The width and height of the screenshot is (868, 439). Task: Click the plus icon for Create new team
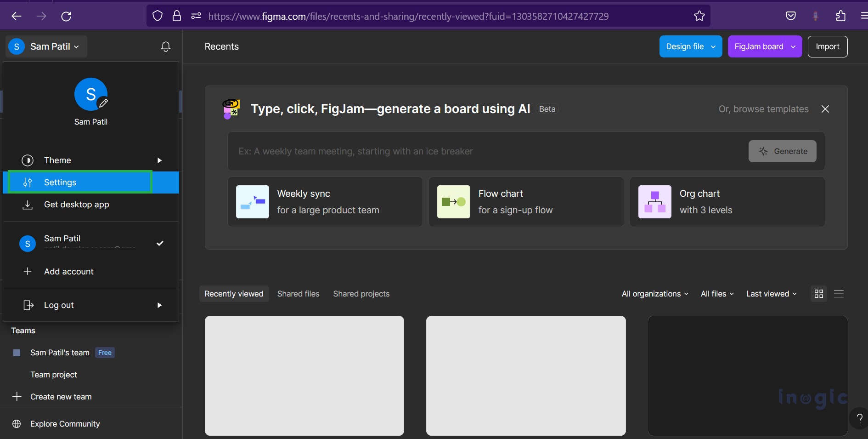[x=17, y=396]
